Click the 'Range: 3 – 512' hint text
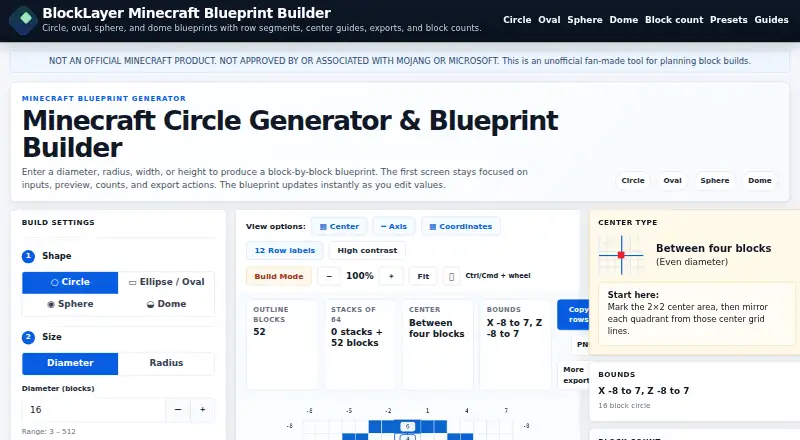Viewport: 800px width, 440px height. (48, 432)
